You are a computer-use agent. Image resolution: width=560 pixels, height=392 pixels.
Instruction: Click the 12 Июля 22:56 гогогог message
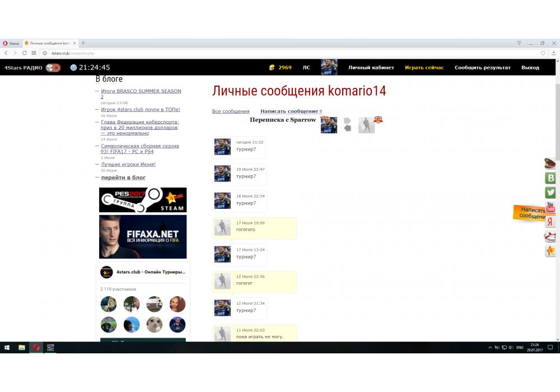255,281
